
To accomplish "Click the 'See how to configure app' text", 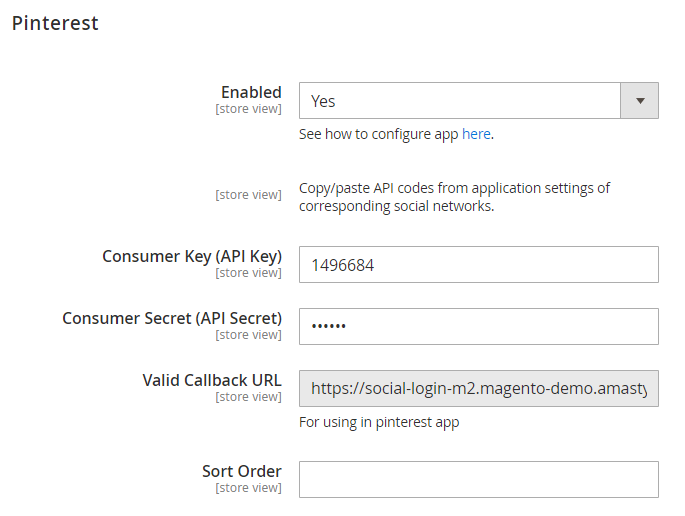I will coord(378,134).
